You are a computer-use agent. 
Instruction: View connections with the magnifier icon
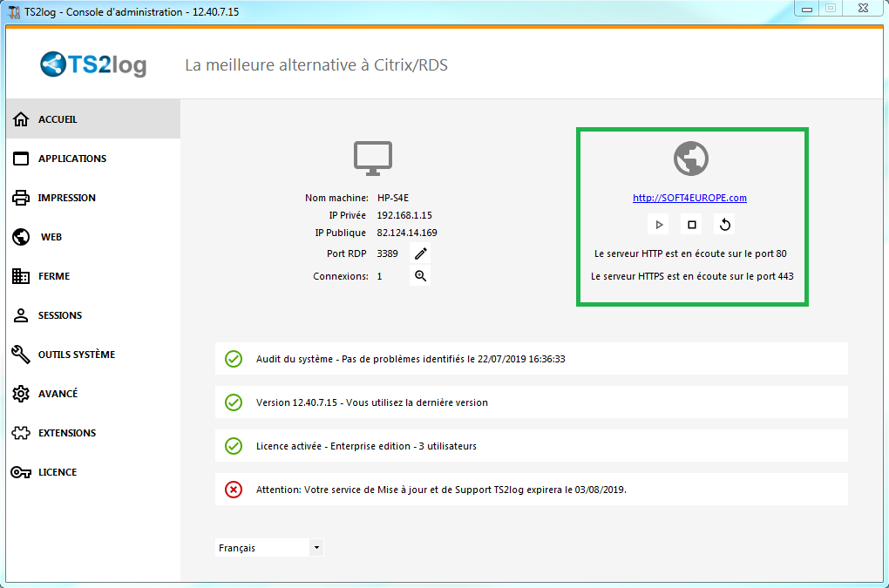[420, 276]
